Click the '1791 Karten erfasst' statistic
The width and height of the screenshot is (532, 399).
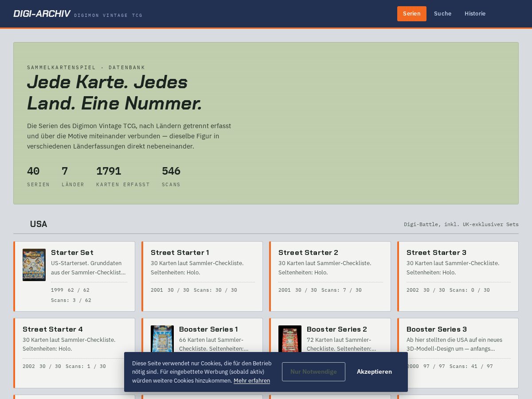[123, 176]
